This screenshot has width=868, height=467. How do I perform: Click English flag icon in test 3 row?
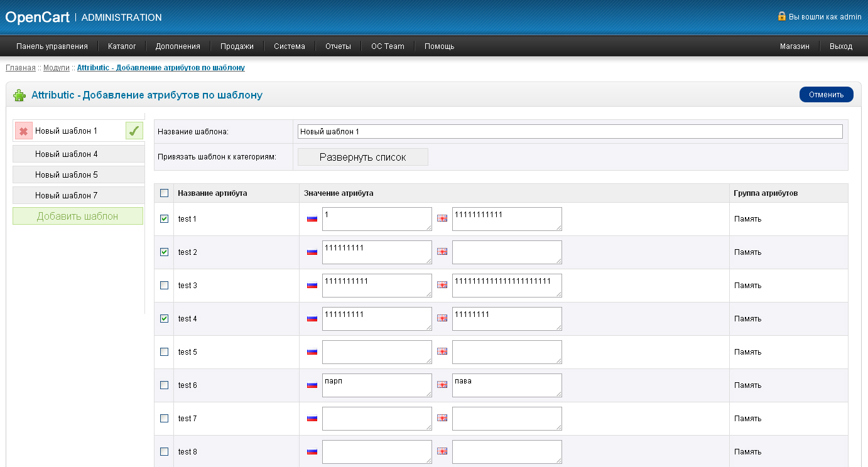[442, 286]
